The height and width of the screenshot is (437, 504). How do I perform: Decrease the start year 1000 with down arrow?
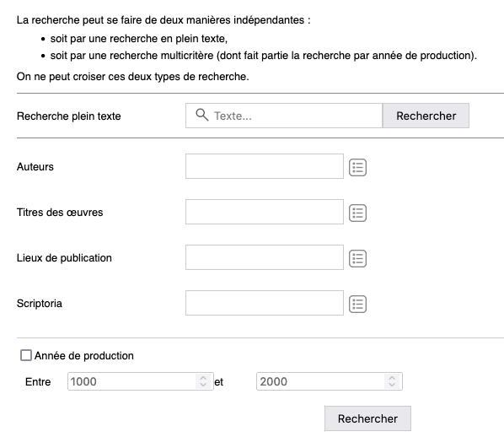pyautogui.click(x=203, y=385)
